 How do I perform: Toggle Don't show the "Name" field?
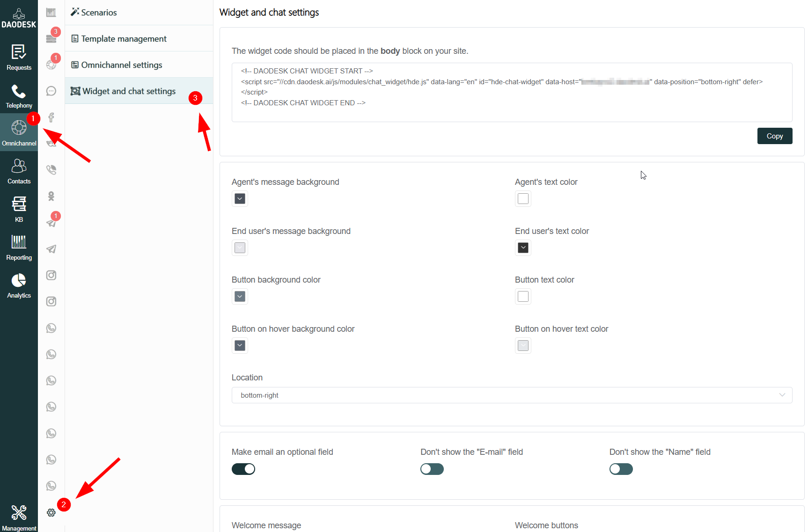pos(621,469)
